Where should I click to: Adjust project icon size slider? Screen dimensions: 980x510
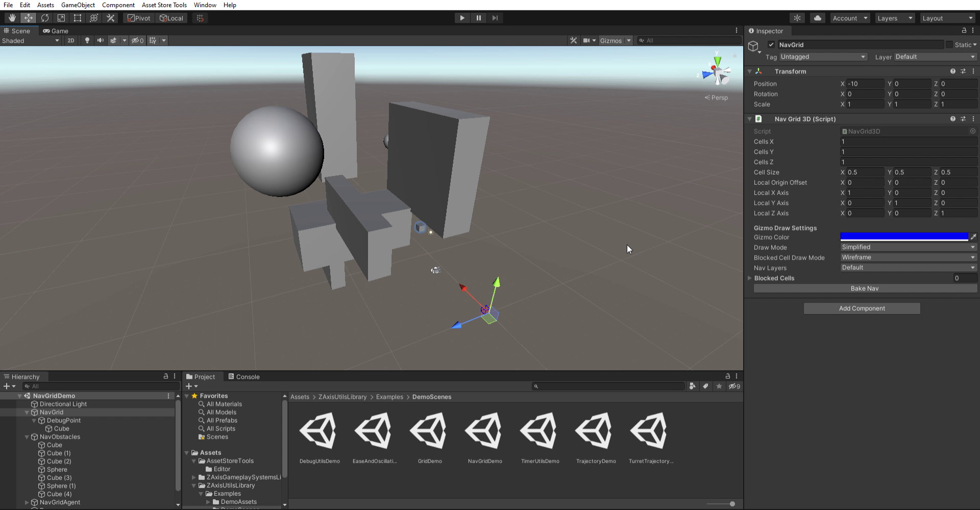[x=732, y=504]
